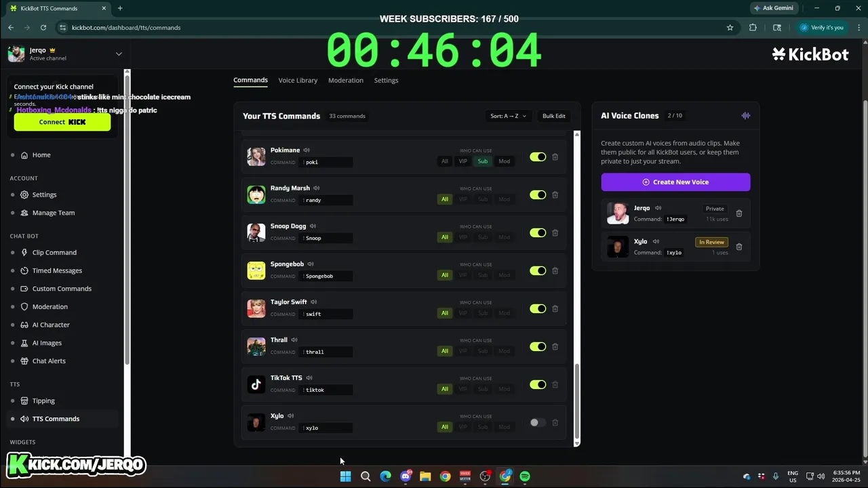Screen dimensions: 868x488
Task: Disable the Taylor Swift command toggle
Action: pos(538,309)
